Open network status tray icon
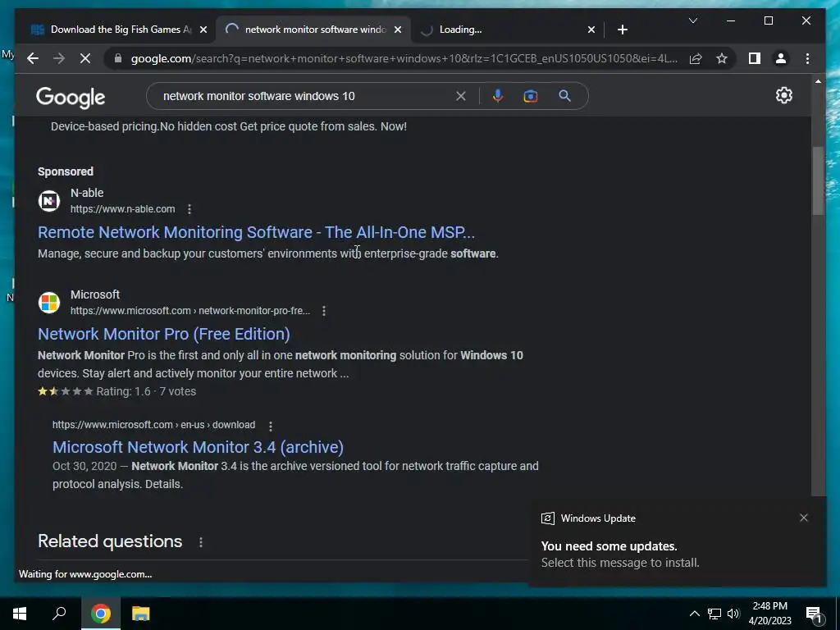 pos(714,614)
